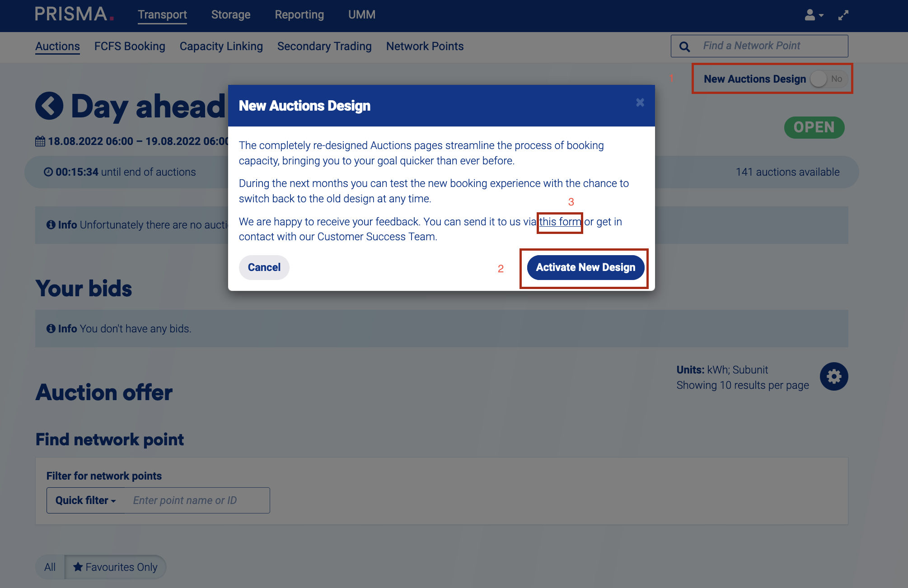Go to the FCFS Booking tab
Screen dimensions: 908x588
coord(130,47)
